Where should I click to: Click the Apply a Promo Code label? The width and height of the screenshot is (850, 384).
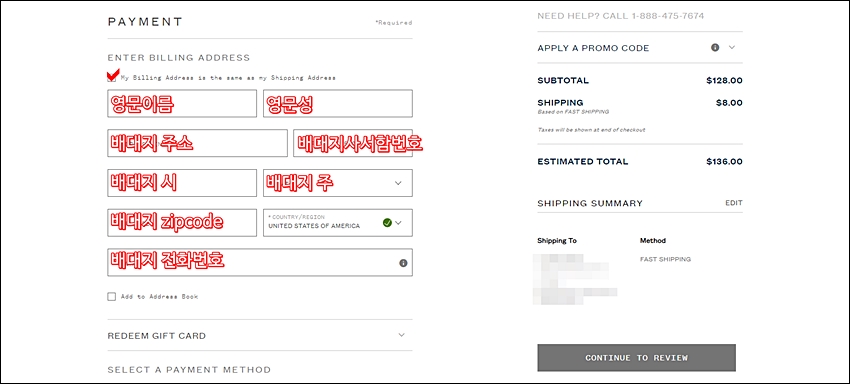[x=593, y=48]
